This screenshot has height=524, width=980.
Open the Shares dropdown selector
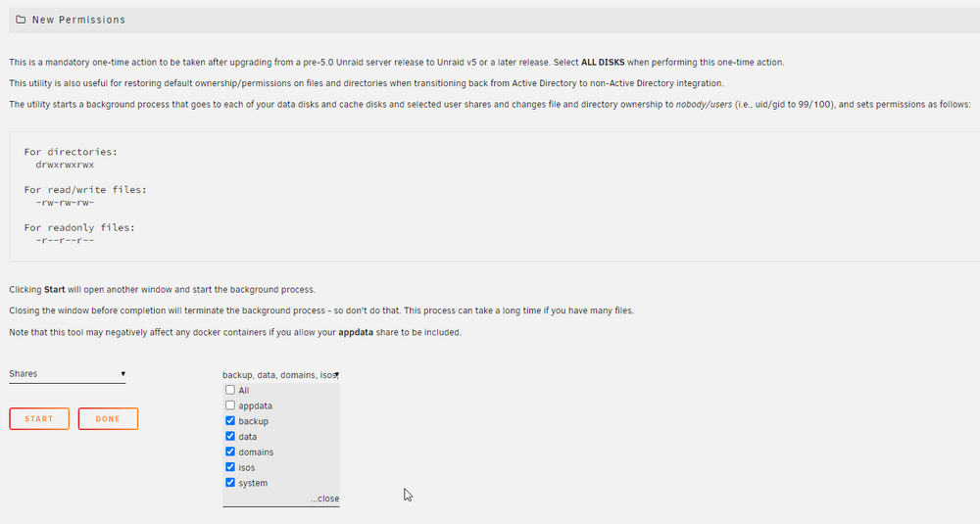(x=68, y=374)
